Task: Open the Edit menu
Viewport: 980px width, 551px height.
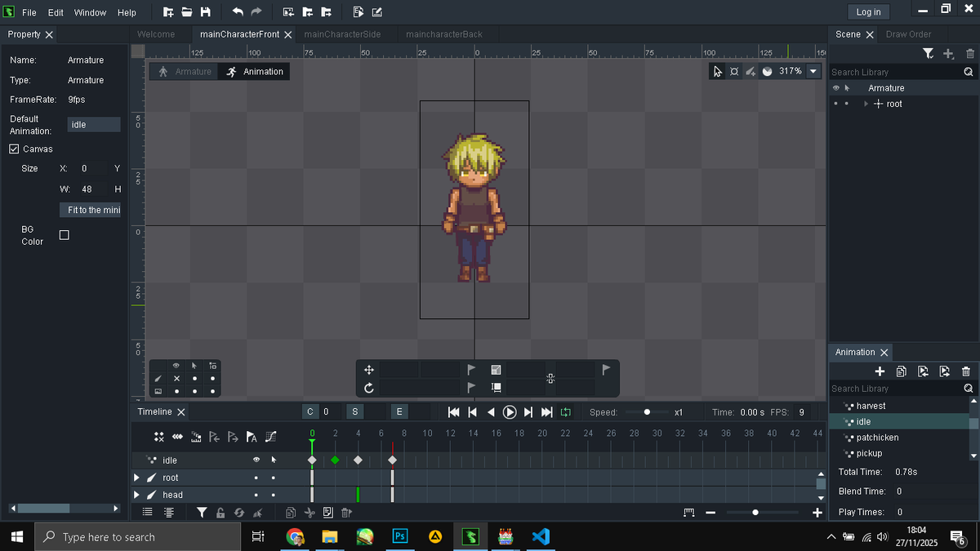Action: coord(56,12)
